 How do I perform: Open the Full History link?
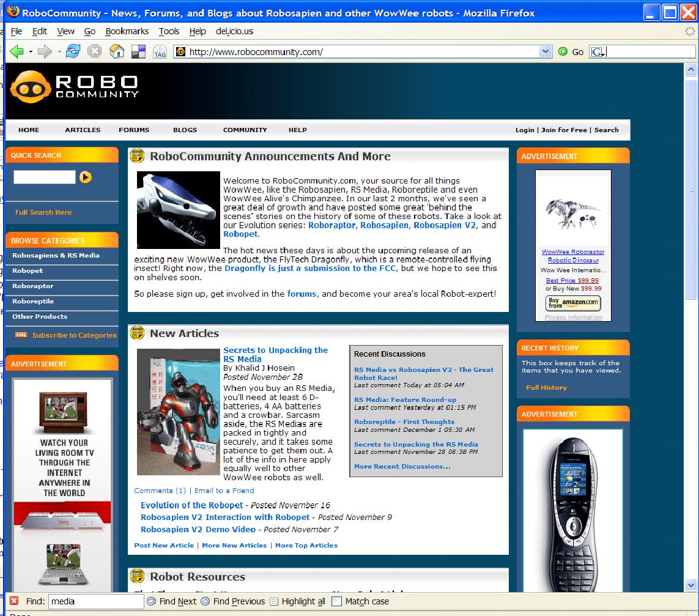(x=546, y=387)
